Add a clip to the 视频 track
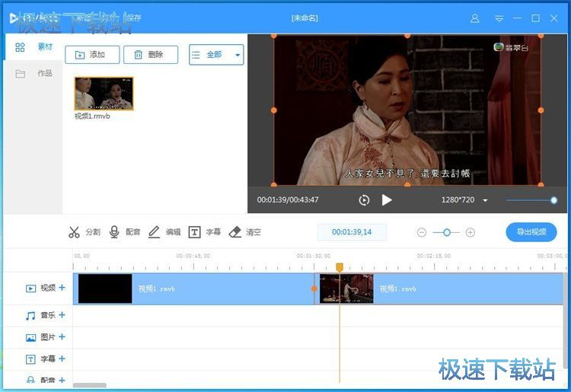The height and width of the screenshot is (392, 571). click(x=62, y=288)
